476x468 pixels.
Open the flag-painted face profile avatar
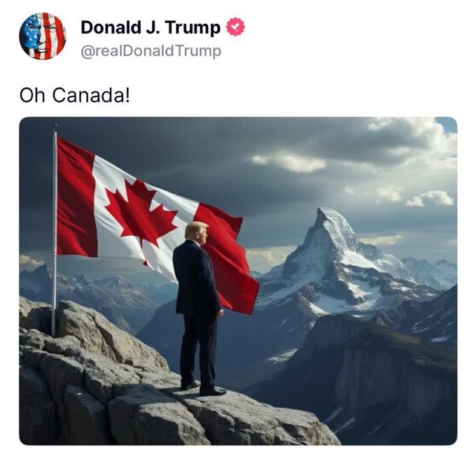(x=43, y=36)
